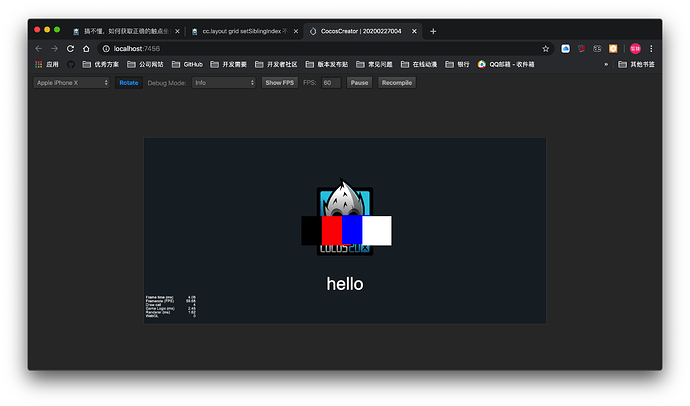Click the hello label in the canvas
This screenshot has height=406, width=690.
pyautogui.click(x=345, y=284)
